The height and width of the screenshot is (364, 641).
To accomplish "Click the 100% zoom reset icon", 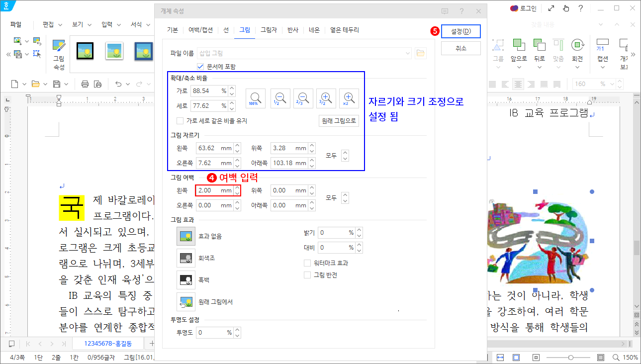I will pyautogui.click(x=255, y=98).
